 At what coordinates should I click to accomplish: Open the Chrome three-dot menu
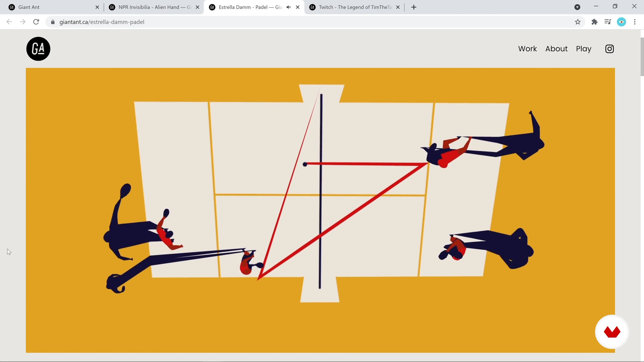635,22
